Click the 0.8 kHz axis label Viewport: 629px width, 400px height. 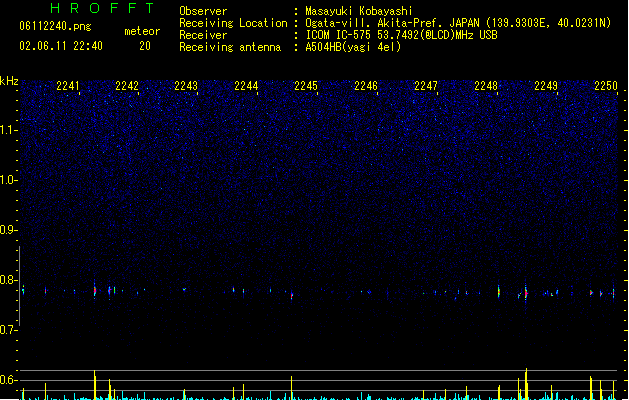[8, 280]
